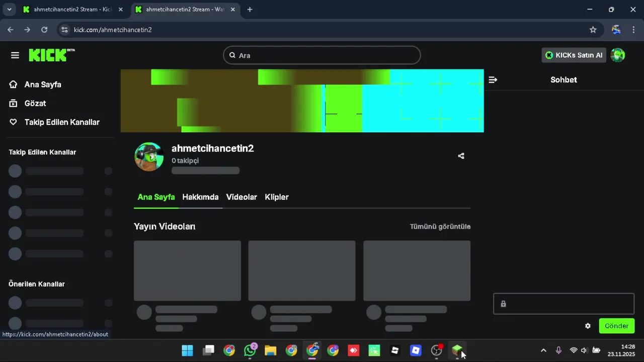
Task: Open the Windows Start menu
Action: coord(187,350)
